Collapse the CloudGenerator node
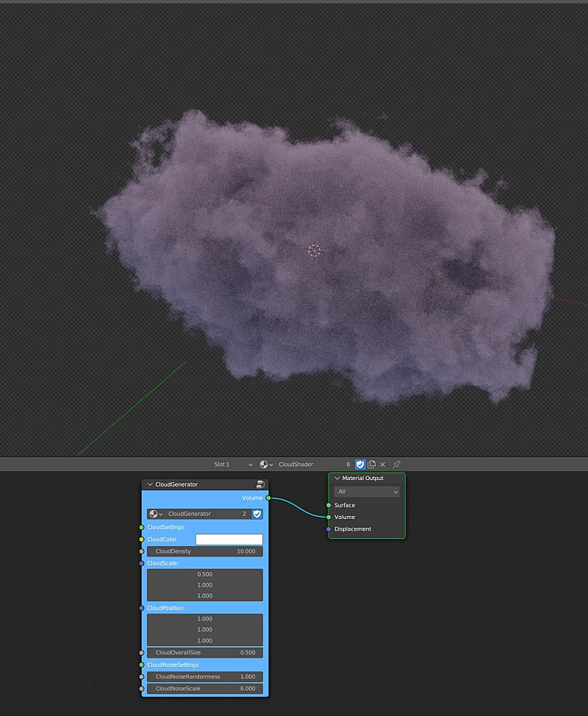The image size is (588, 716). click(x=150, y=484)
